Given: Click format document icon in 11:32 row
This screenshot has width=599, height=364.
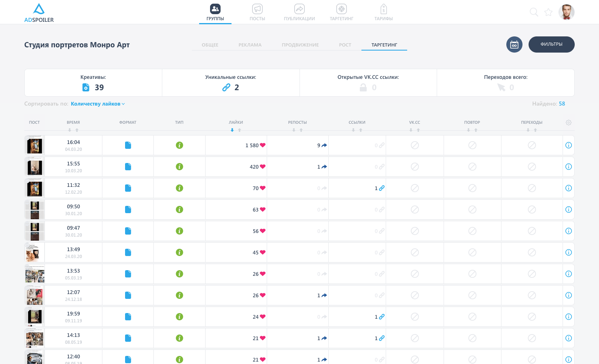Looking at the screenshot, I should pos(128,188).
